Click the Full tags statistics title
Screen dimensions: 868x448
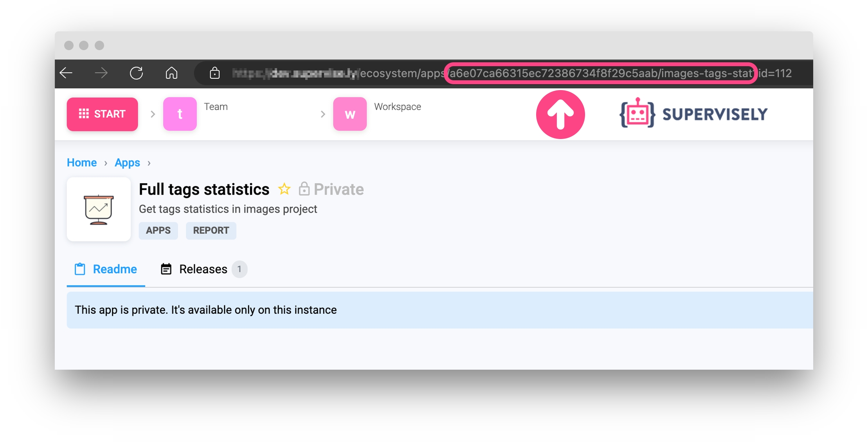click(204, 189)
